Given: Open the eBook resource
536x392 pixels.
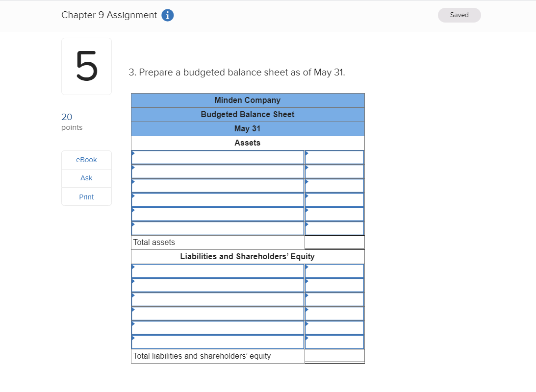Looking at the screenshot, I should 86,159.
